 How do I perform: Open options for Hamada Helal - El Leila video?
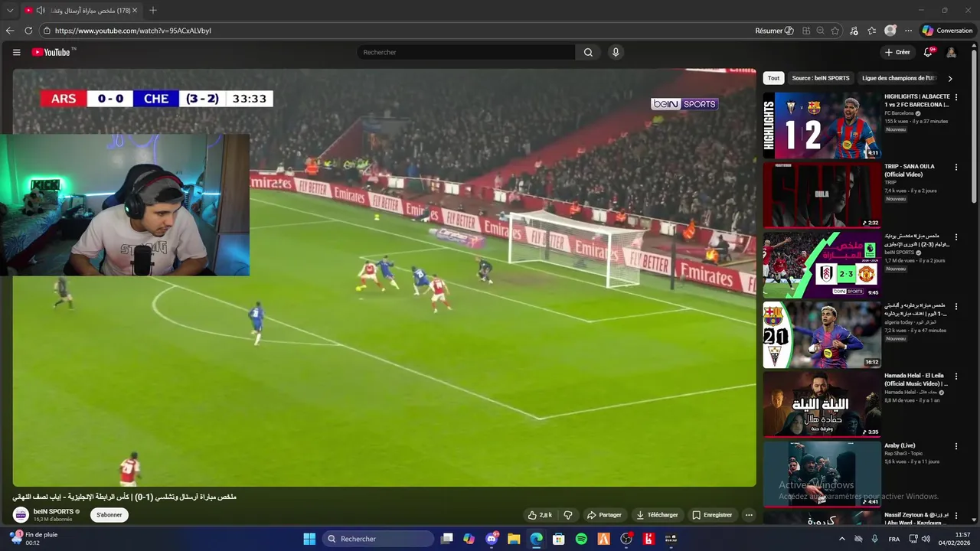(x=955, y=377)
